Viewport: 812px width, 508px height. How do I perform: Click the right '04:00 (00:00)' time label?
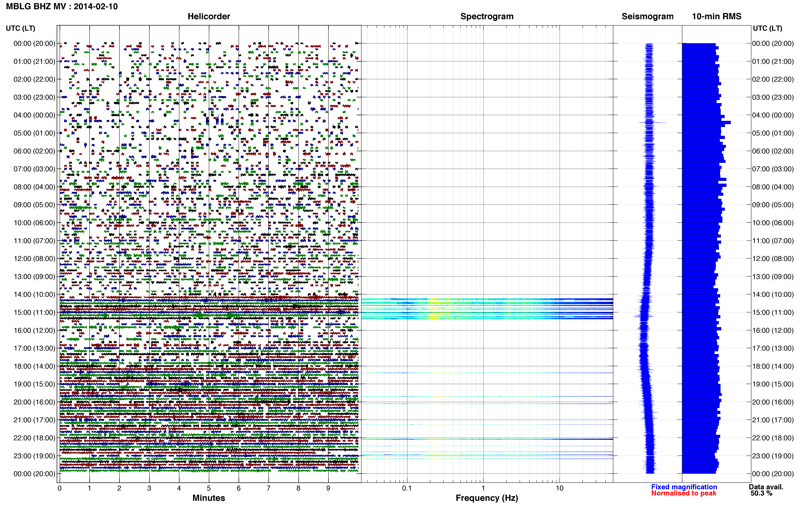click(773, 115)
